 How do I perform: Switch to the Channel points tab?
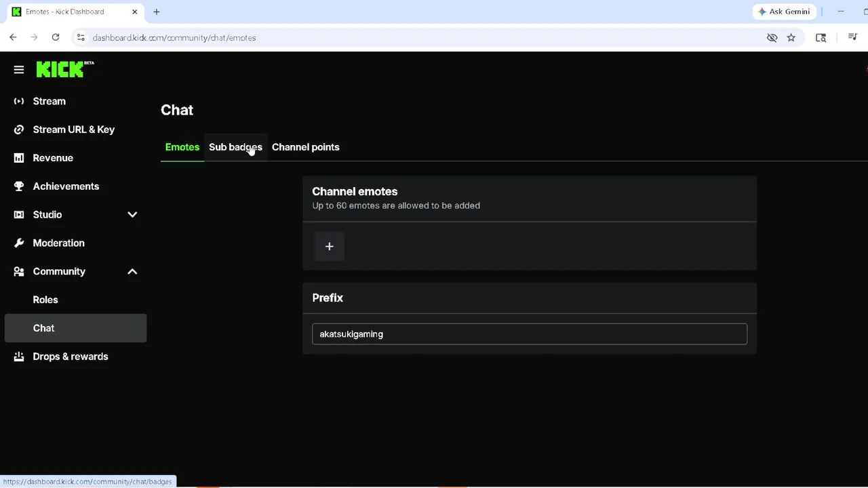coord(306,147)
